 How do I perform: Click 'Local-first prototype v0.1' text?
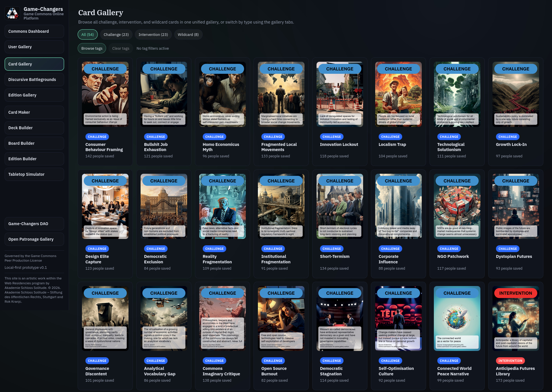click(x=26, y=267)
